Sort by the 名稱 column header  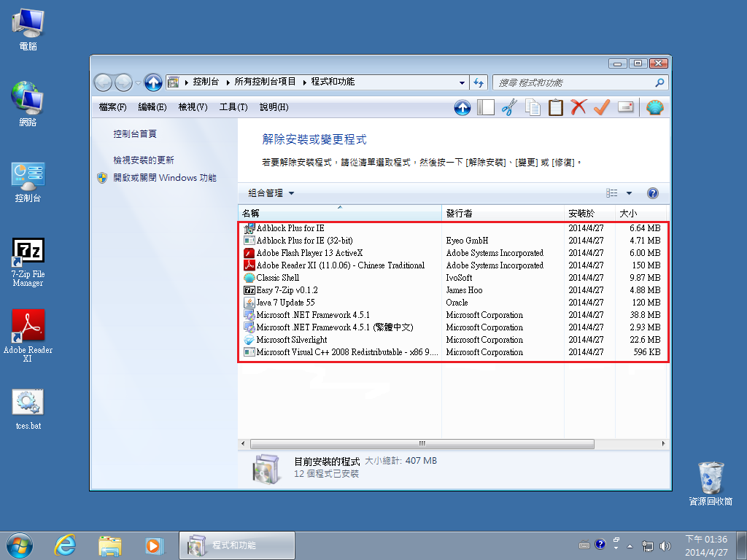pos(340,213)
